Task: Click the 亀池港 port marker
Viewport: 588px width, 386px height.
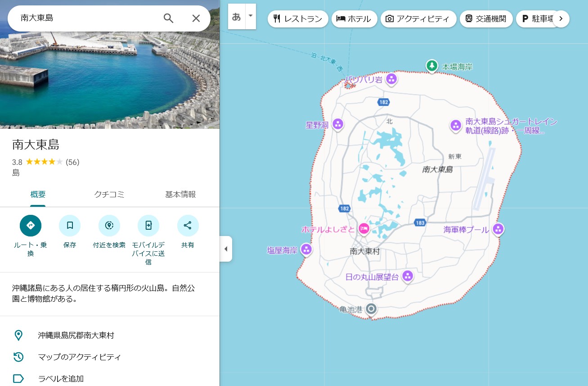Action: pos(371,309)
